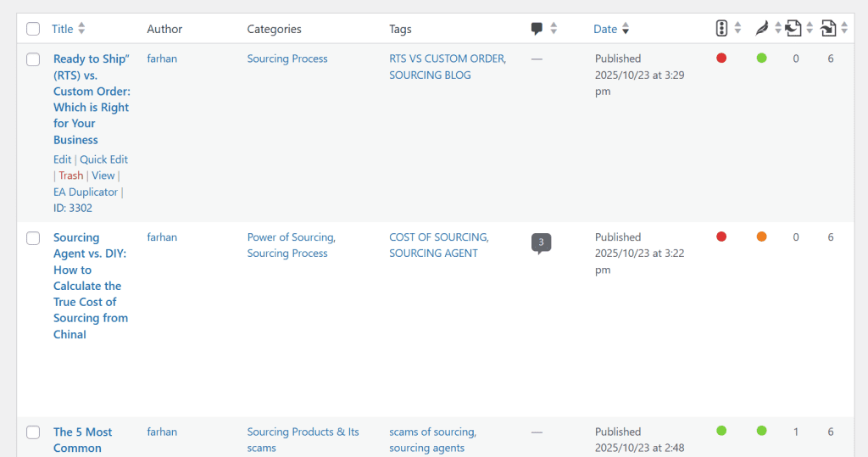Open the Ready to Ship (RTS) vs. Custom Order post
The height and width of the screenshot is (457, 868).
[92, 99]
